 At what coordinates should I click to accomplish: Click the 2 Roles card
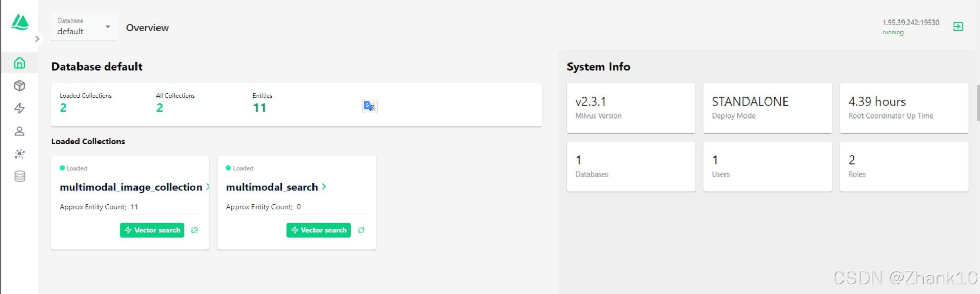[x=904, y=167]
